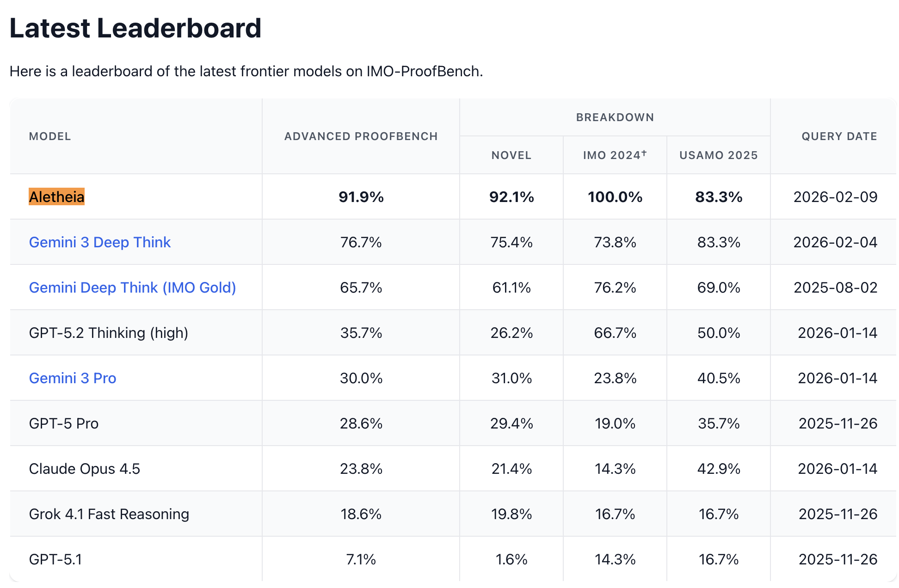899x588 pixels.
Task: Select the GPT-5.2 Thinking (high) row name
Action: coord(108,333)
